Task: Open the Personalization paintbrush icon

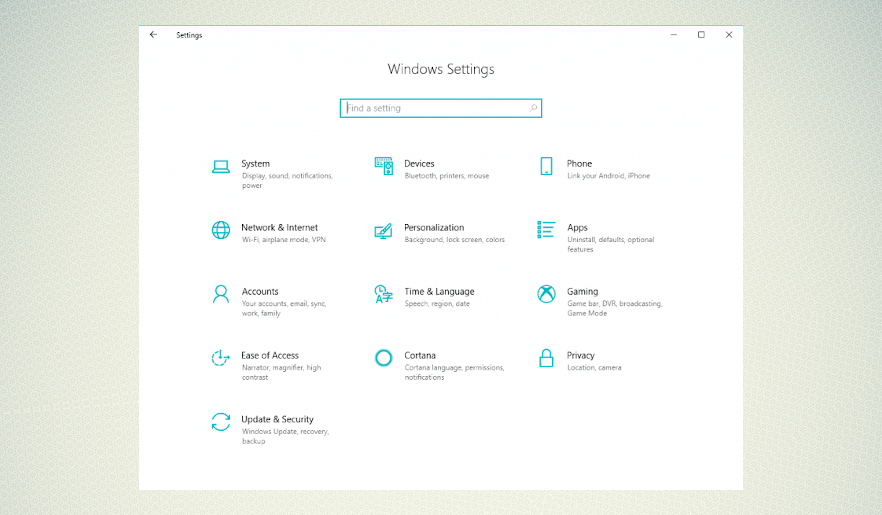Action: pos(383,231)
